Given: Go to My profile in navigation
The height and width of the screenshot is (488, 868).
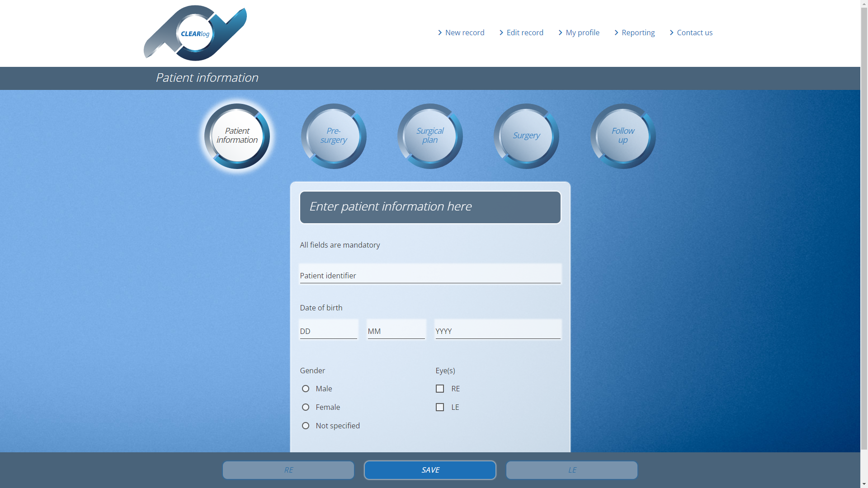Looking at the screenshot, I should 582,33.
